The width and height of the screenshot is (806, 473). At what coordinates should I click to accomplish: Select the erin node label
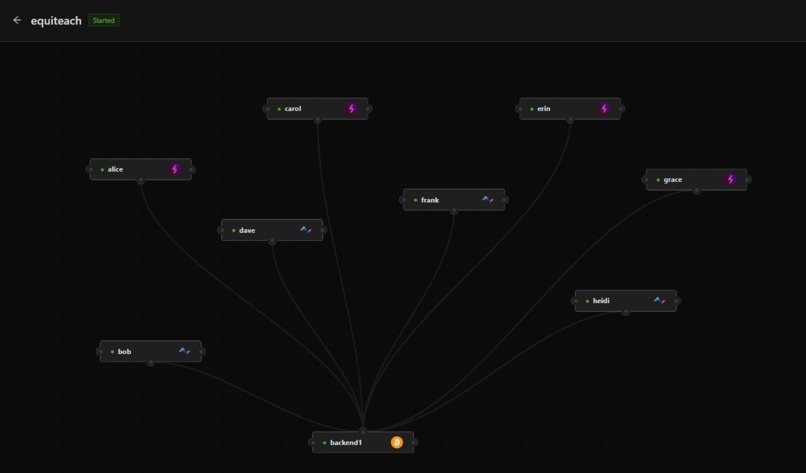coord(543,108)
